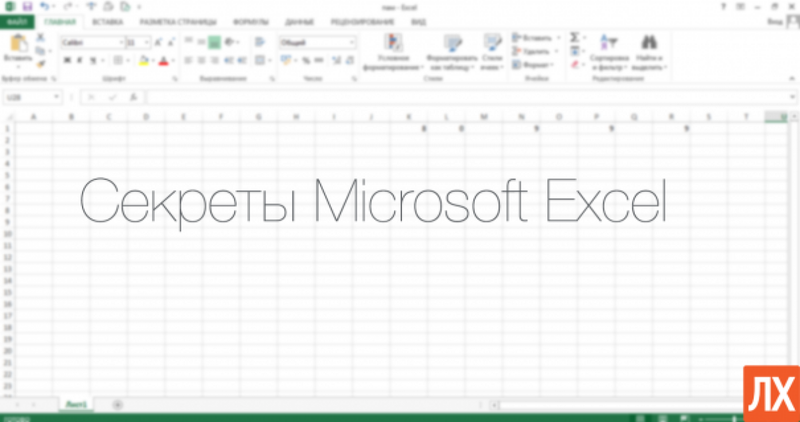This screenshot has width=800, height=422.
Task: Toggle align text right
Action: pos(215,61)
